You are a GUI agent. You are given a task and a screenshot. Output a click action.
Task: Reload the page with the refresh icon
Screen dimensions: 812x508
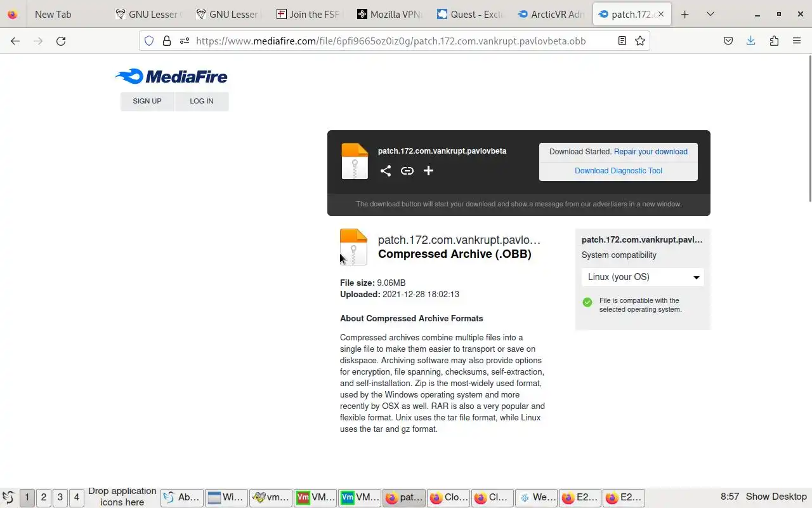click(61, 41)
